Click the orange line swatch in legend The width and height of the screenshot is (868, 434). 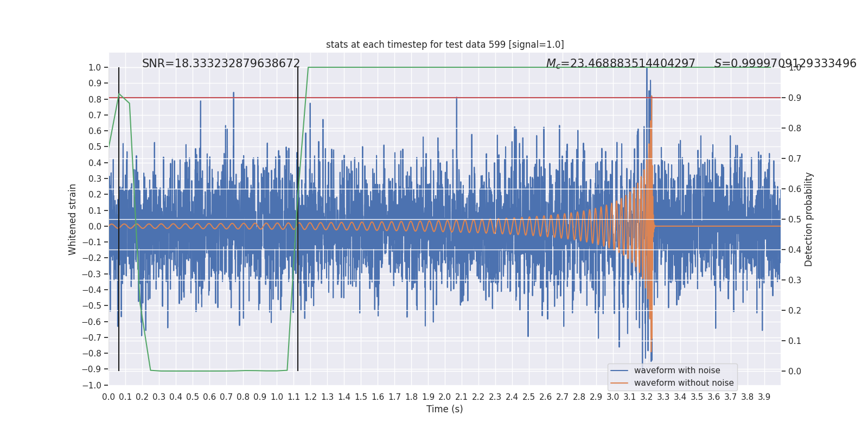[619, 383]
